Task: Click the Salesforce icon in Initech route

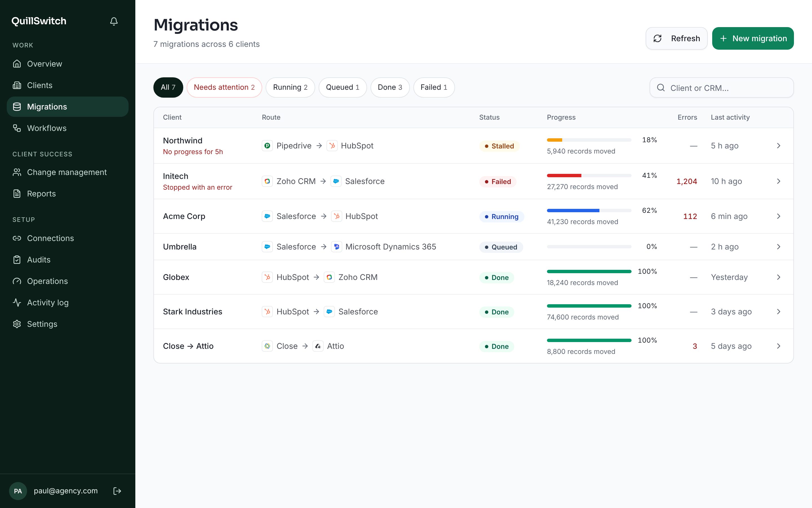Action: click(x=336, y=181)
